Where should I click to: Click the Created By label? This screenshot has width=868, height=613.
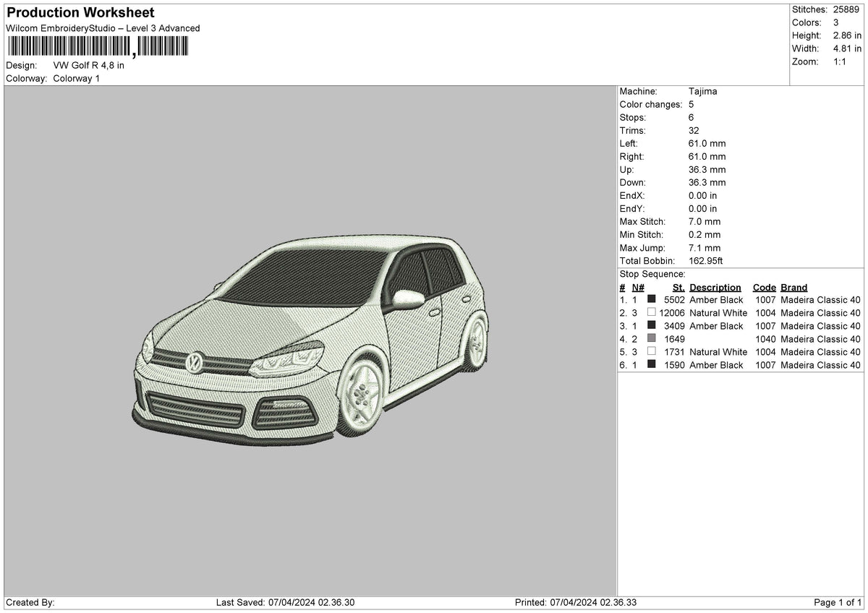30,603
